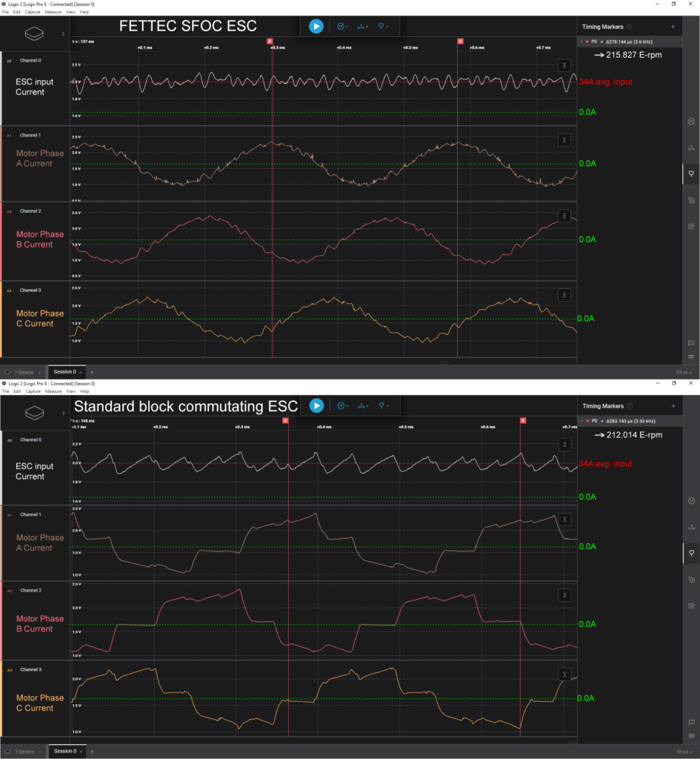Open the Extensions icon in top window sidebar

coord(690,199)
